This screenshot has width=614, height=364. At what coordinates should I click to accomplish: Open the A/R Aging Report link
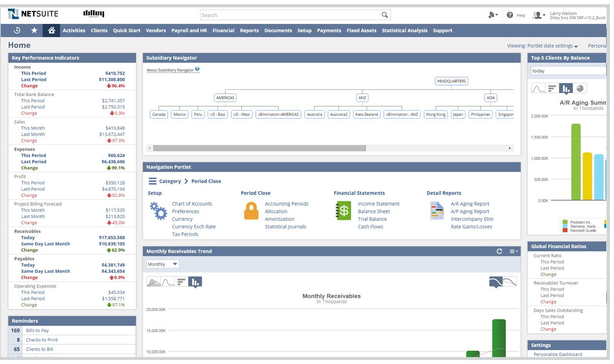click(470, 204)
